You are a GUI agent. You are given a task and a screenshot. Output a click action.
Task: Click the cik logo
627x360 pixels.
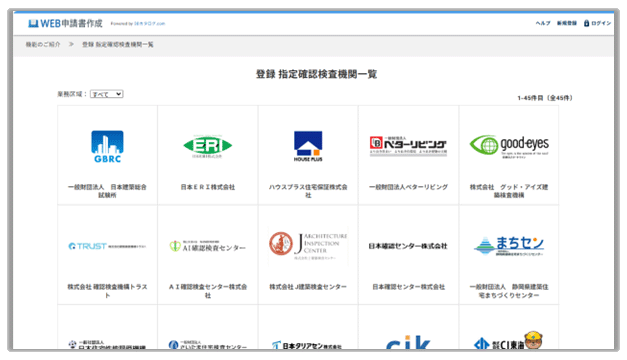pos(408,342)
